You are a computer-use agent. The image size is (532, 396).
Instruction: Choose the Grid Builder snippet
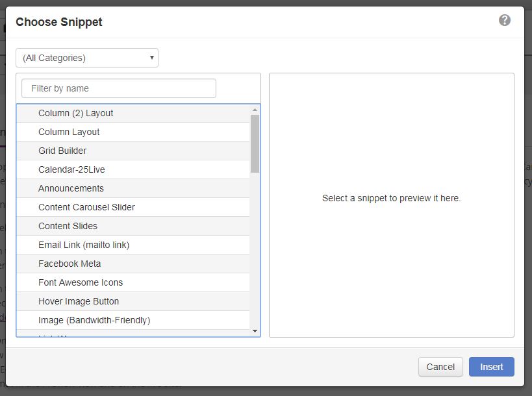pos(62,151)
